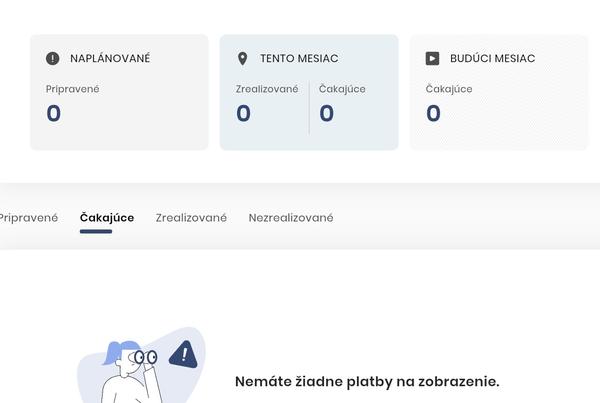Click the Čakajúce count in Tento mesiac card
The image size is (600, 403).
tap(326, 114)
